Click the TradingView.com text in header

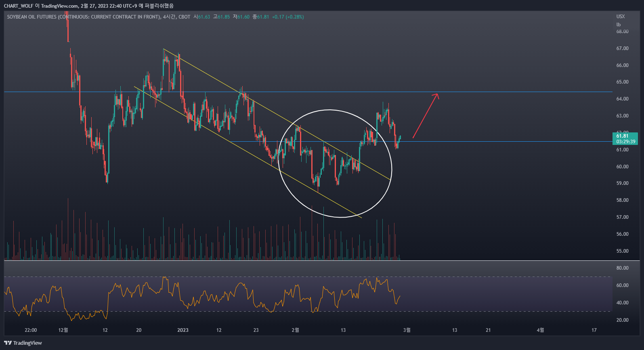(x=60, y=6)
